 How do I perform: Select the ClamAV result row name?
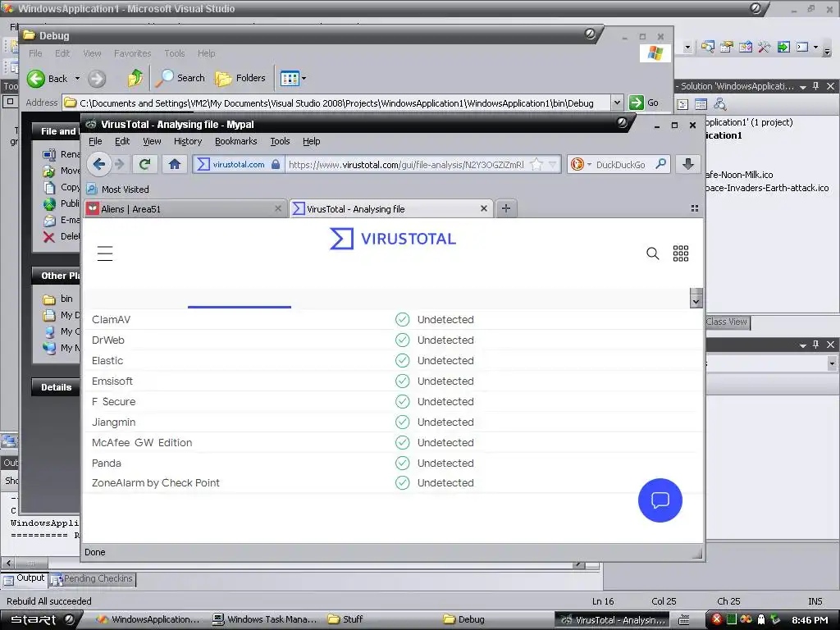pos(111,320)
